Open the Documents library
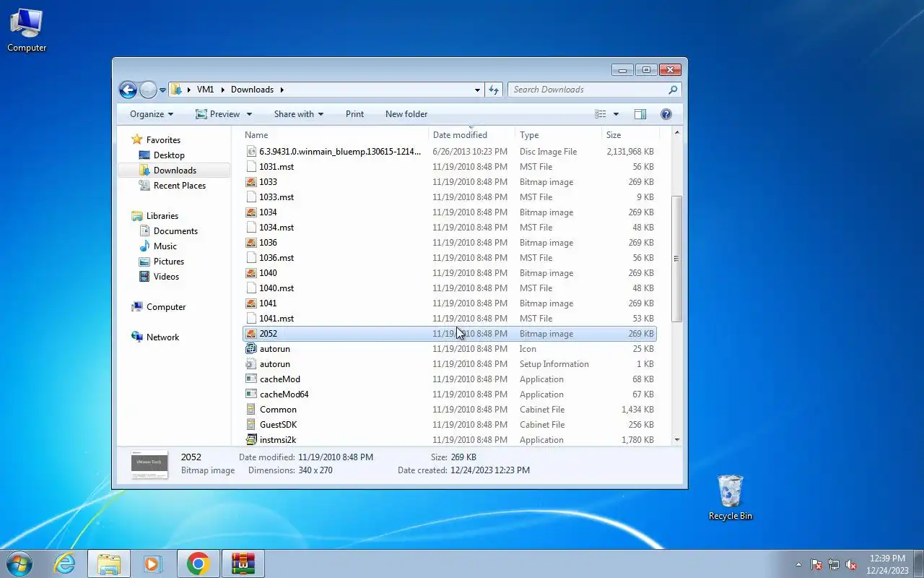Image resolution: width=924 pixels, height=578 pixels. point(175,231)
